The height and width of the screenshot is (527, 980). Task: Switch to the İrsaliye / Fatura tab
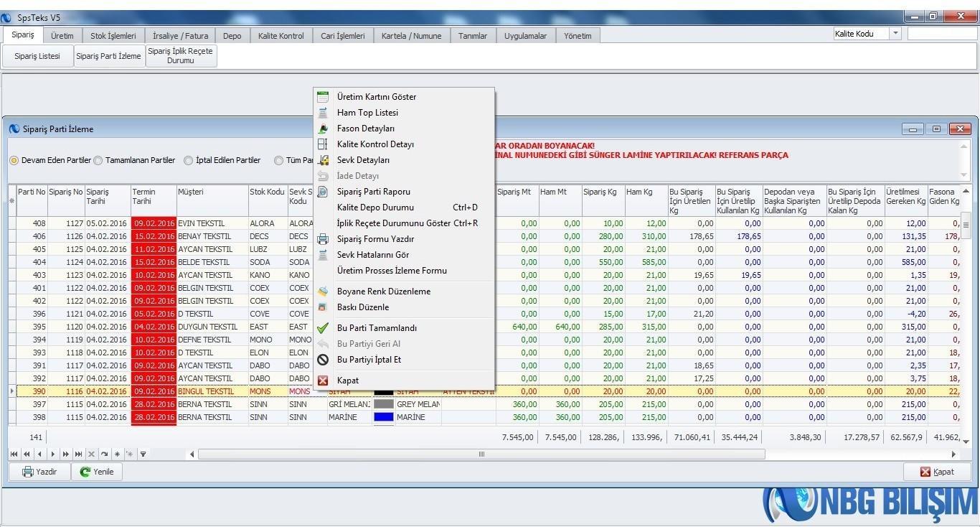[180, 36]
